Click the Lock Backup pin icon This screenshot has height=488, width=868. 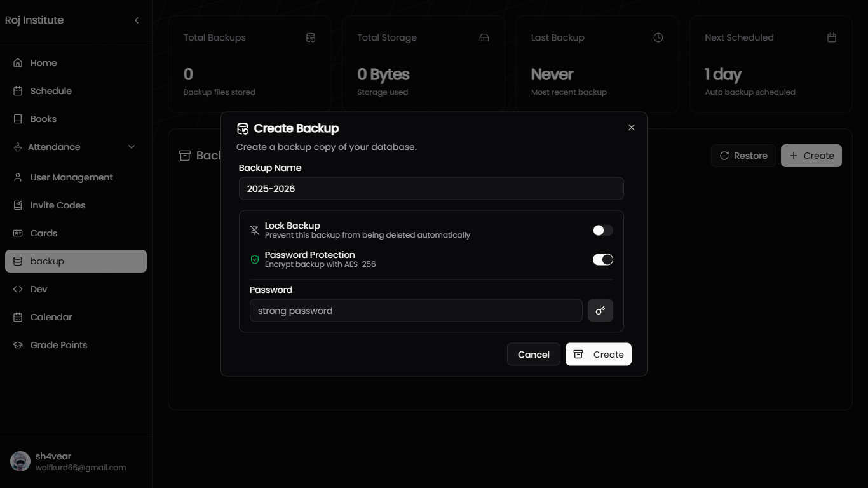tap(255, 230)
